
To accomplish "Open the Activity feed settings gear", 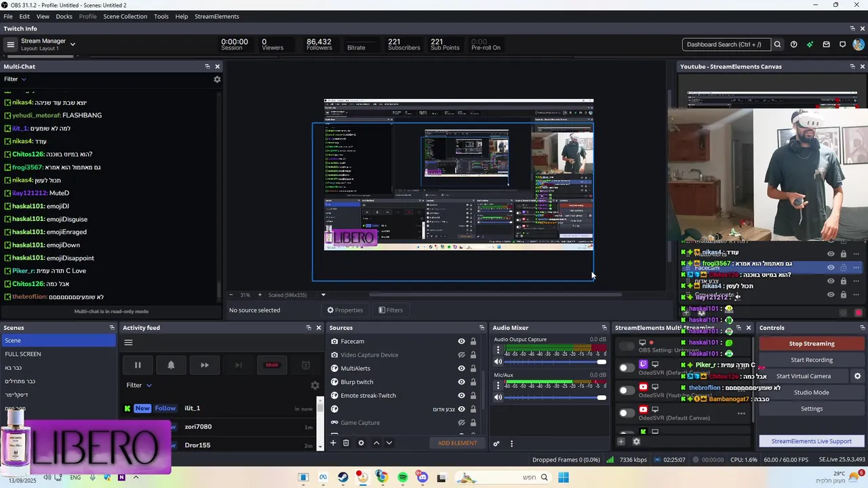I will (x=315, y=386).
